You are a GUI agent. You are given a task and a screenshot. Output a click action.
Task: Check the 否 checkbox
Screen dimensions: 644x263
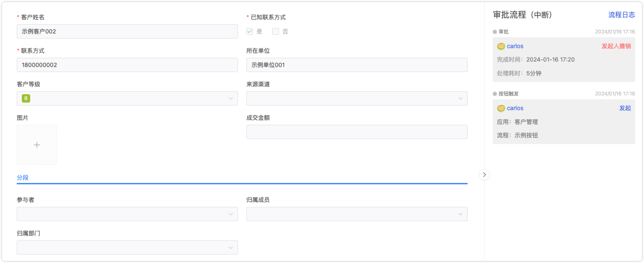tap(276, 31)
